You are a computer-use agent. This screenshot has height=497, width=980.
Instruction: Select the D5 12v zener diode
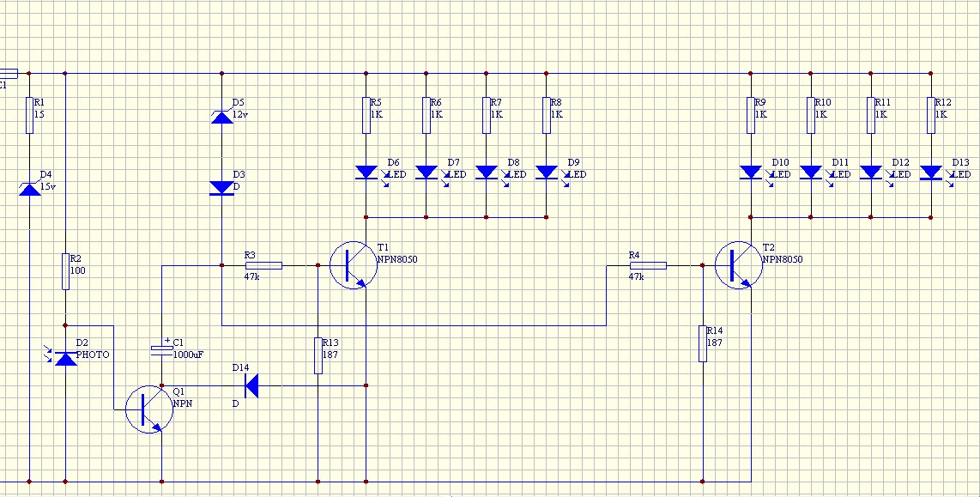(x=222, y=116)
